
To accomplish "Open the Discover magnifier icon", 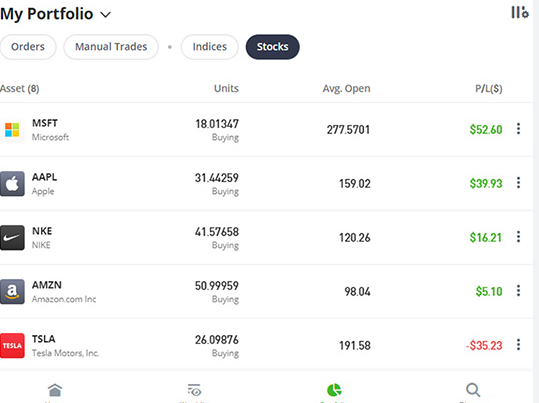I will pos(473,390).
